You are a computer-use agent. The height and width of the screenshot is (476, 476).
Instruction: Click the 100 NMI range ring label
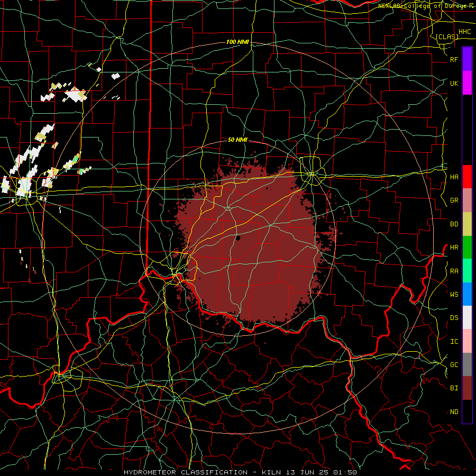237,42
